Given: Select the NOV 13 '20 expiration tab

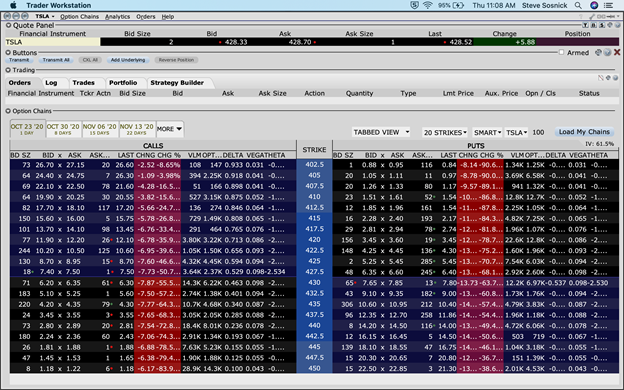Looking at the screenshot, I should click(136, 129).
